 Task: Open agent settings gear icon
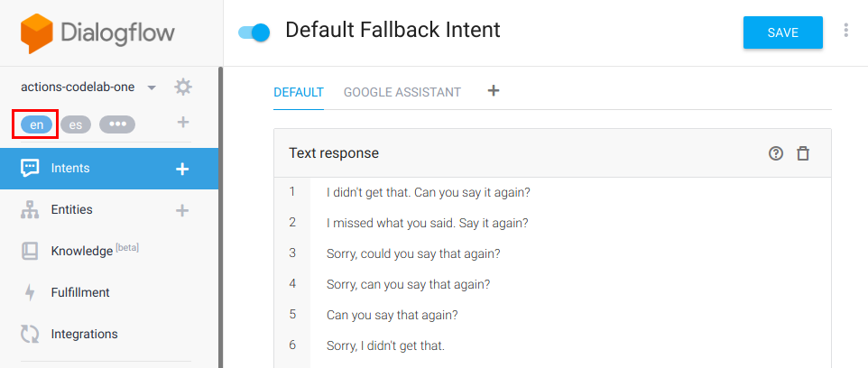[x=182, y=87]
